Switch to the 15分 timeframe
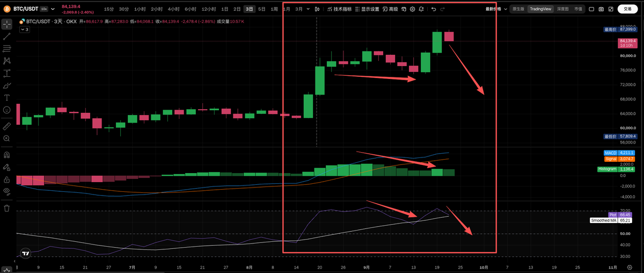The width and height of the screenshot is (644, 273). 109,9
